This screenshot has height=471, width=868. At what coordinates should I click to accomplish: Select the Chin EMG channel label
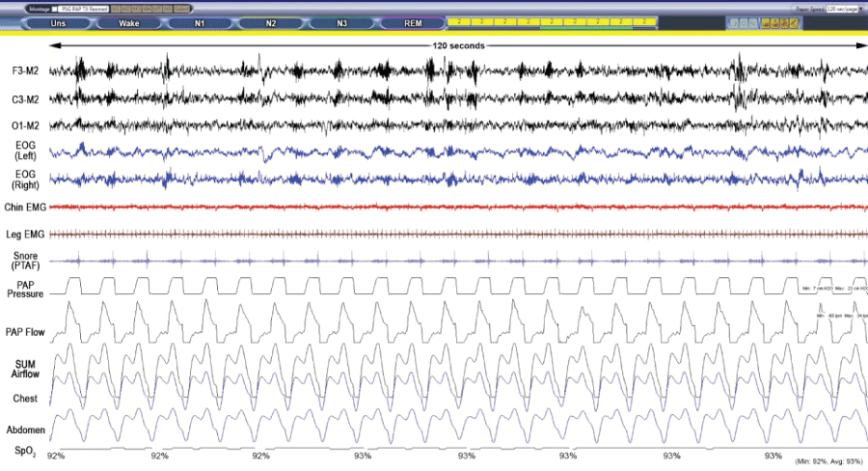pyautogui.click(x=24, y=207)
